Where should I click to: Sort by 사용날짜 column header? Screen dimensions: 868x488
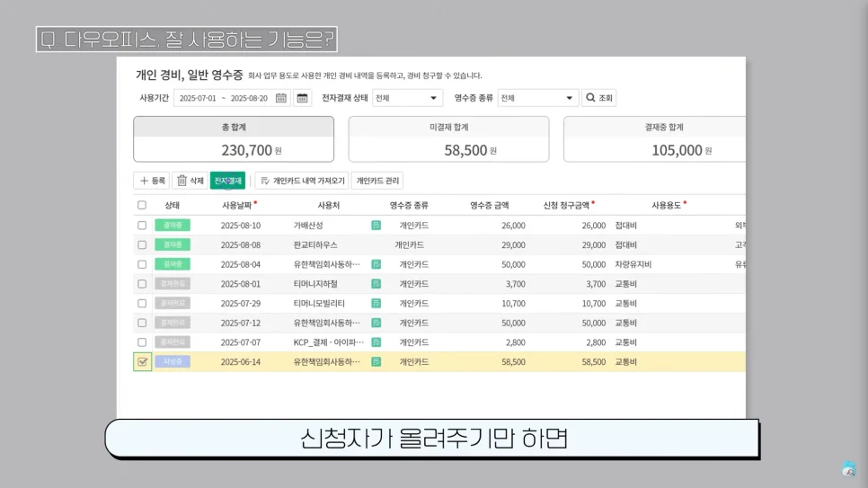pyautogui.click(x=237, y=205)
